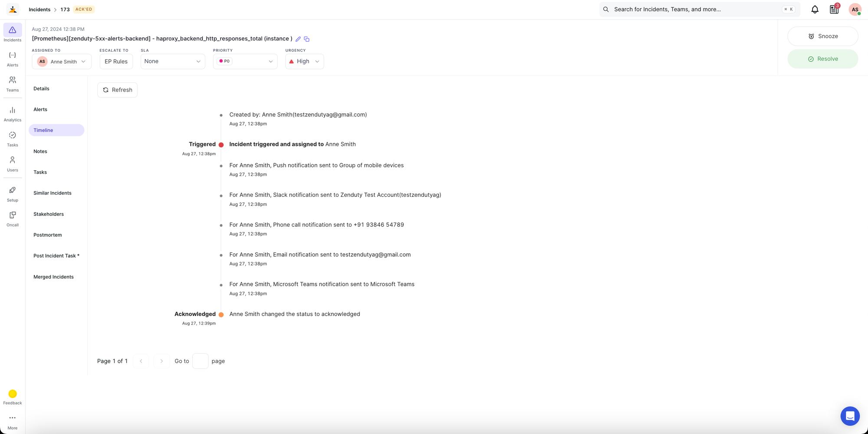Click the search magnifier icon
Image resolution: width=868 pixels, height=434 pixels.
pos(606,10)
